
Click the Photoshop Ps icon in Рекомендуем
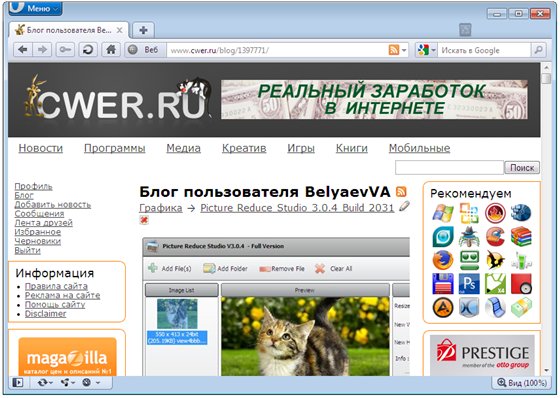click(469, 284)
